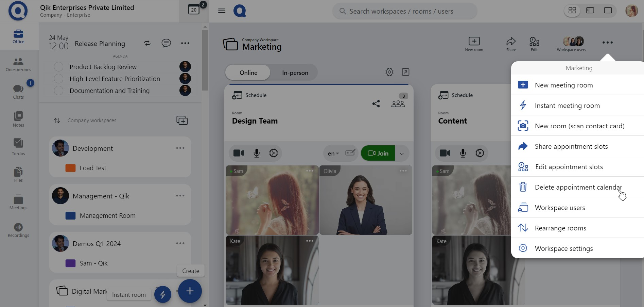Expand the Join button dropdown arrow
644x307 pixels.
coord(402,153)
